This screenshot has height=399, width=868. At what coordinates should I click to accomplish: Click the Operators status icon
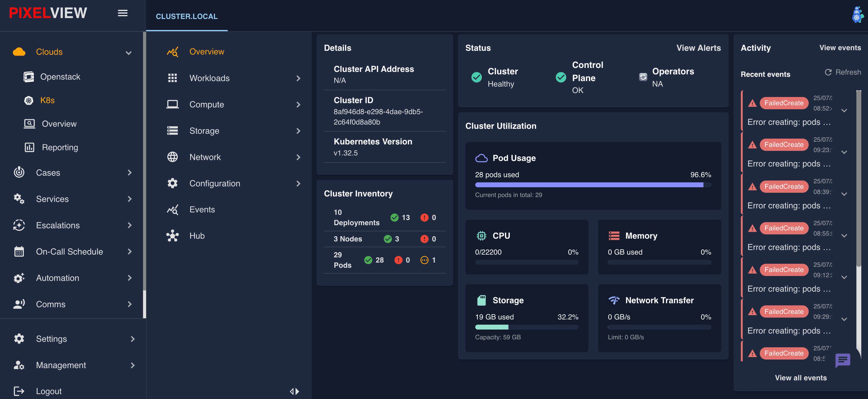coord(643,77)
